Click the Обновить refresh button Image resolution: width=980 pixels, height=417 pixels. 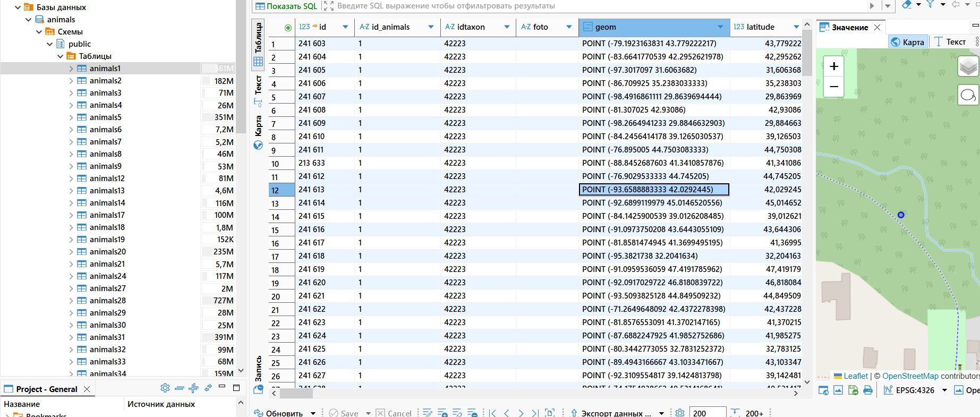coord(284,413)
